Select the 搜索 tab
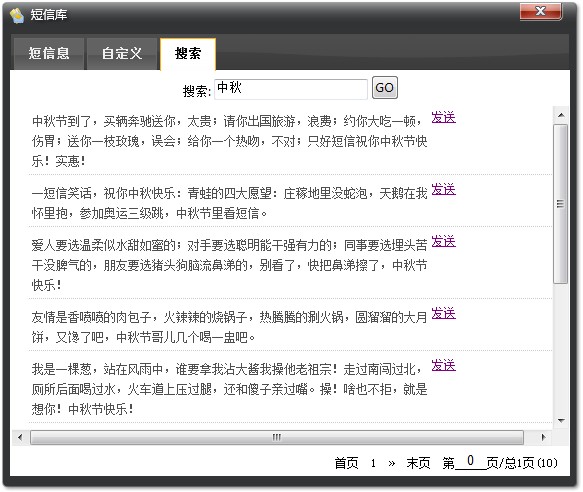583x492 pixels. [x=188, y=54]
